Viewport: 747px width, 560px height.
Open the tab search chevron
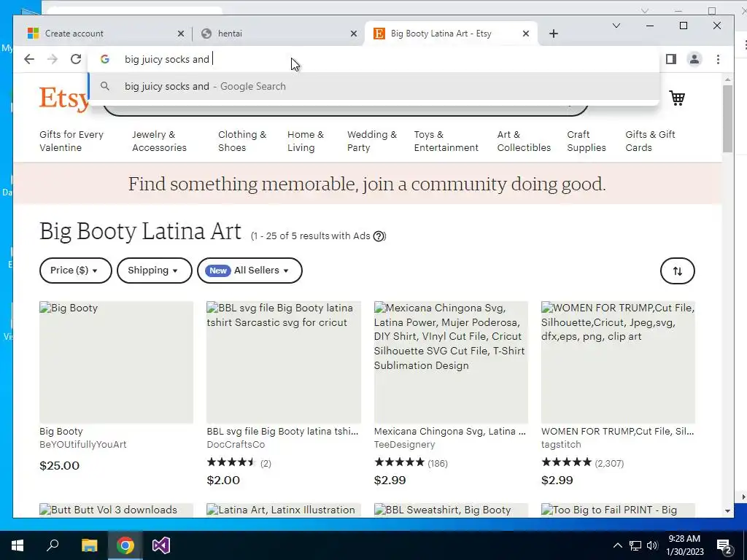[x=616, y=26]
